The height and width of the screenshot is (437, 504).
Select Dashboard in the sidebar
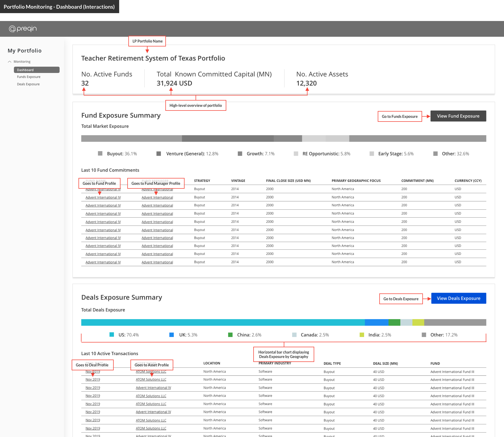pyautogui.click(x=36, y=70)
